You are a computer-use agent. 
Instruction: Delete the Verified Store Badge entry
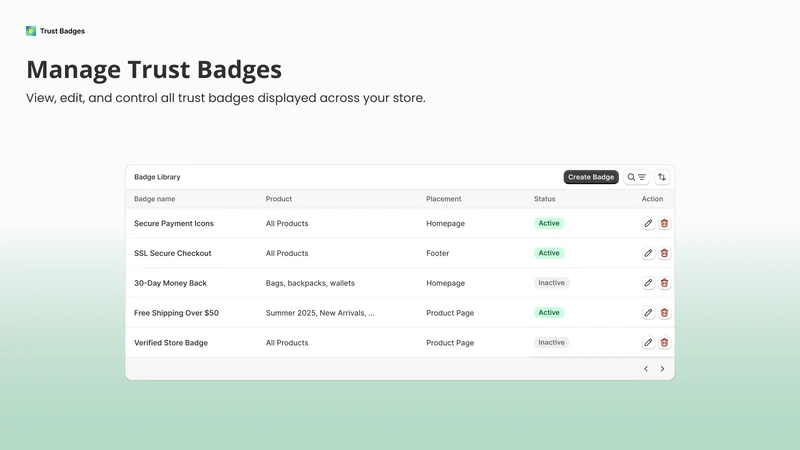664,342
